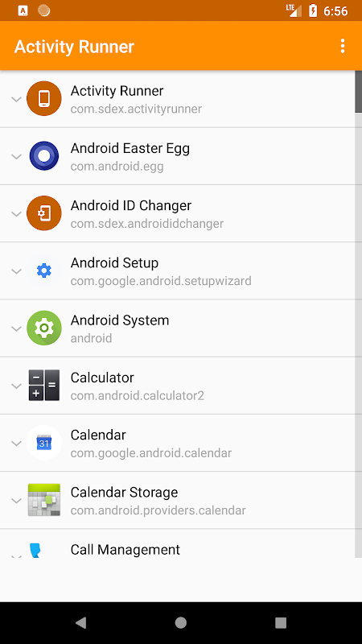Expand the Android Easter Egg chevron
Image resolution: width=362 pixels, height=644 pixels.
point(16,156)
